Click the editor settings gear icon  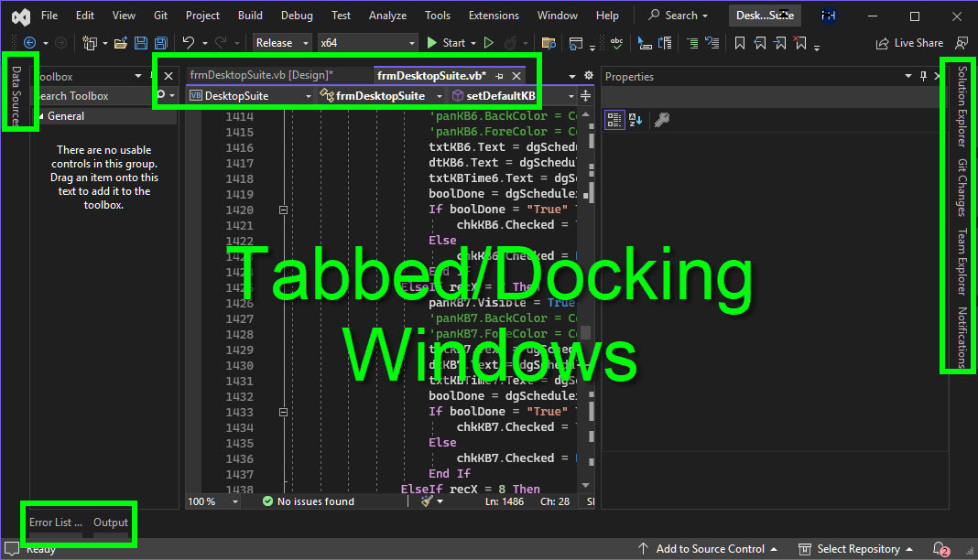(x=588, y=75)
